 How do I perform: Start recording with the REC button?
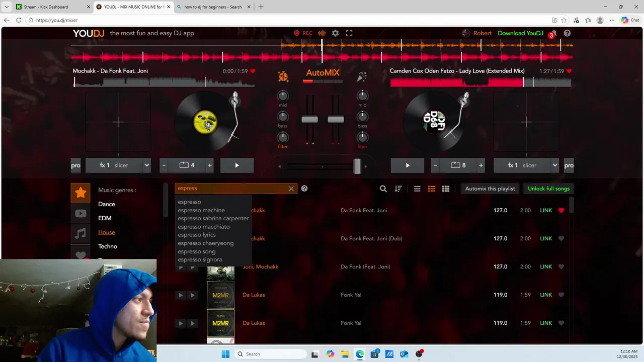click(303, 33)
